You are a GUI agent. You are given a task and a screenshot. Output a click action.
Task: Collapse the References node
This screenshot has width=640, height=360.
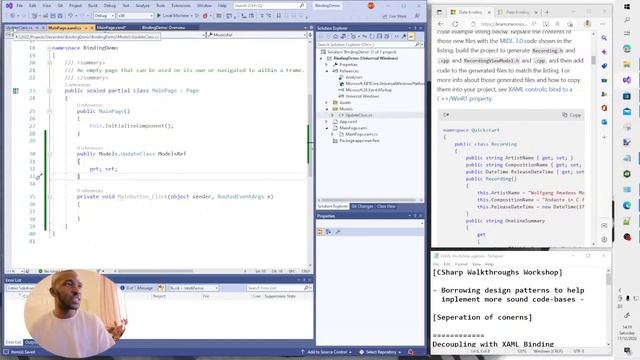pyautogui.click(x=327, y=71)
